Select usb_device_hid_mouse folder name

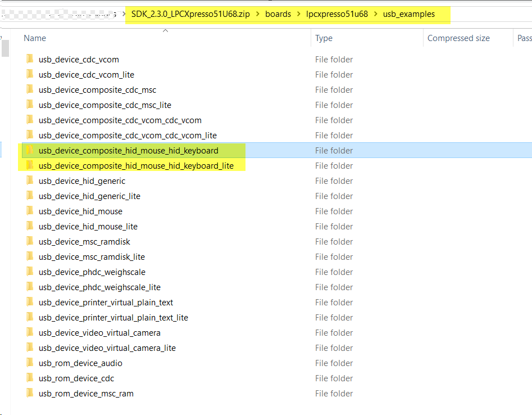pyautogui.click(x=80, y=211)
